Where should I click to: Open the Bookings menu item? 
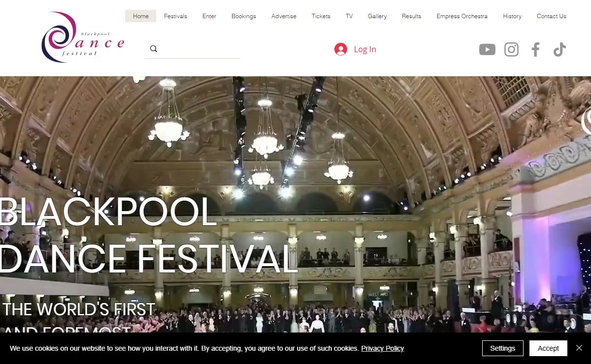tap(244, 16)
